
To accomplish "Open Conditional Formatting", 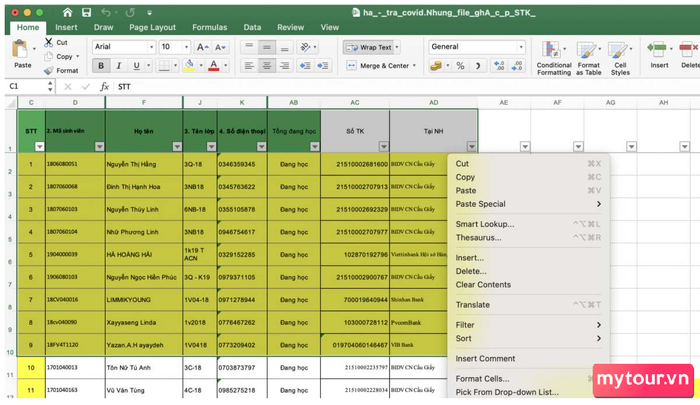I will (553, 56).
